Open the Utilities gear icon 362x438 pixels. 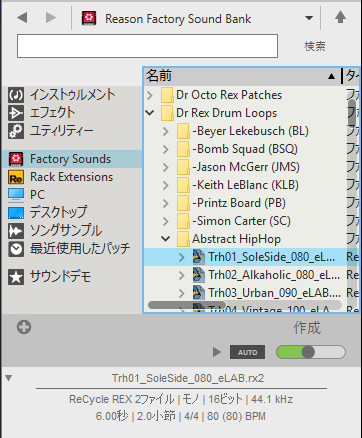[16, 131]
